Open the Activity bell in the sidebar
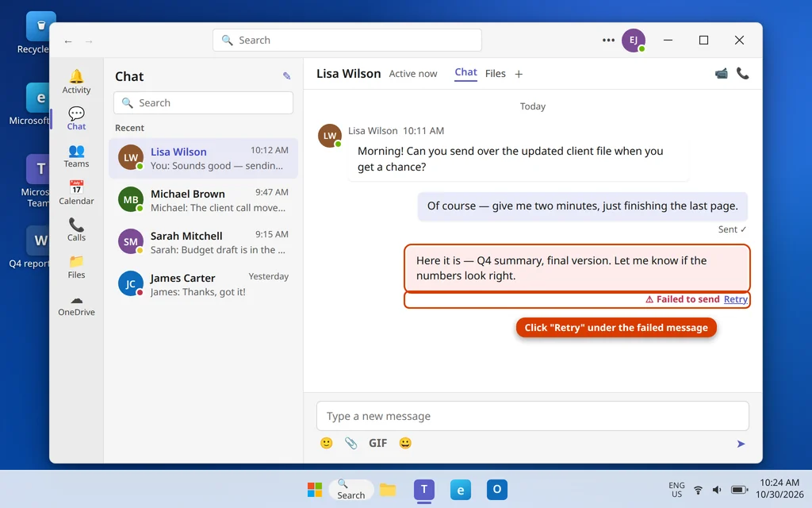The width and height of the screenshot is (812, 508). click(x=76, y=82)
